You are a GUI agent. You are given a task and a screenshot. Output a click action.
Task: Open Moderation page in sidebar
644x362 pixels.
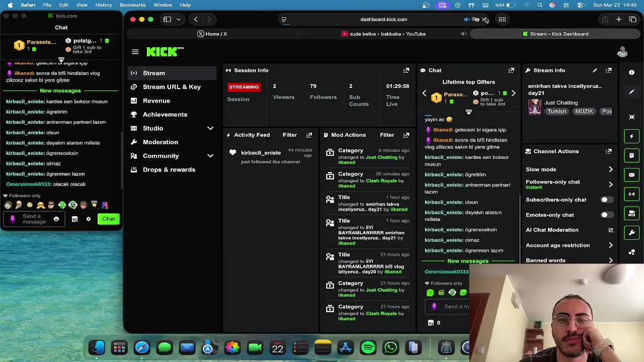(172, 142)
